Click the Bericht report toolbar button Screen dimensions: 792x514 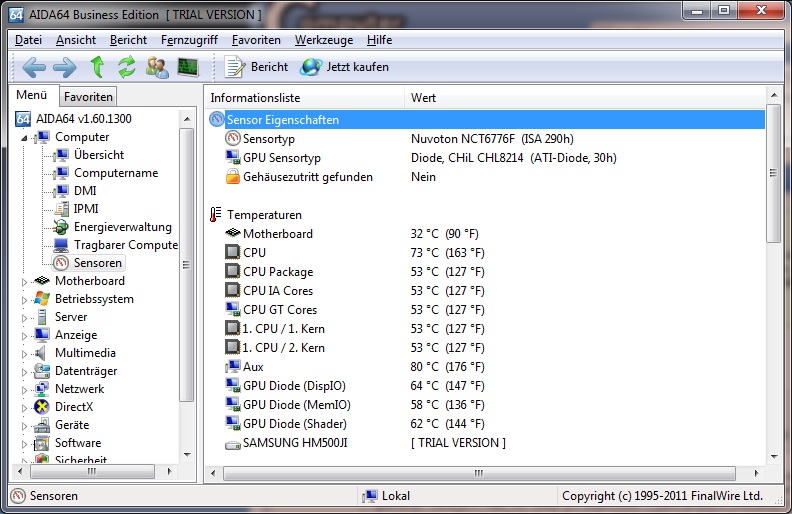point(256,67)
